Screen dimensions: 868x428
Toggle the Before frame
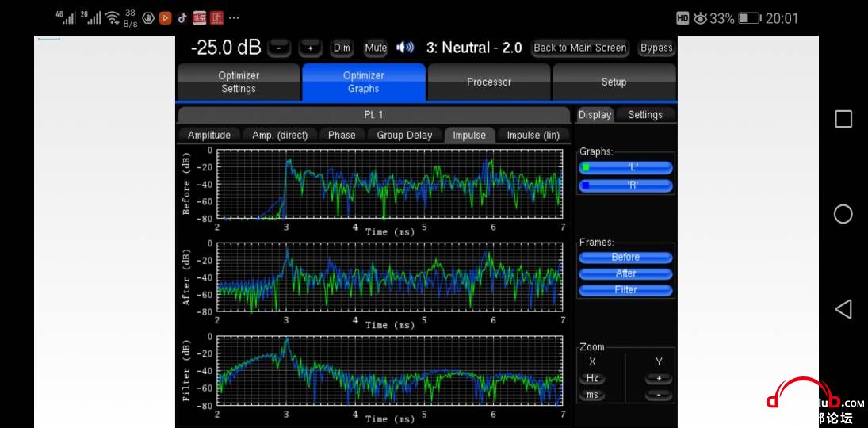(x=626, y=258)
